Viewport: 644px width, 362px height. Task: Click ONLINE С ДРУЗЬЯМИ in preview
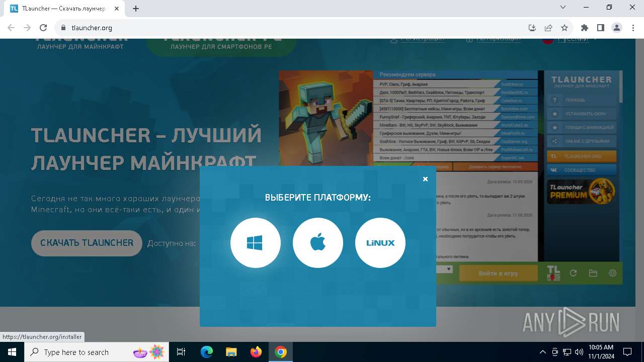click(x=581, y=141)
